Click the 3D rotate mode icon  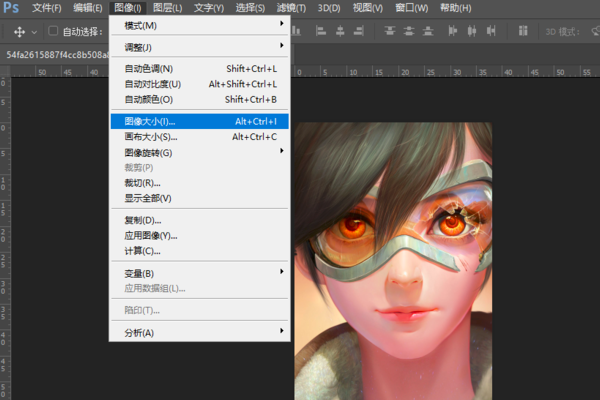(595, 31)
